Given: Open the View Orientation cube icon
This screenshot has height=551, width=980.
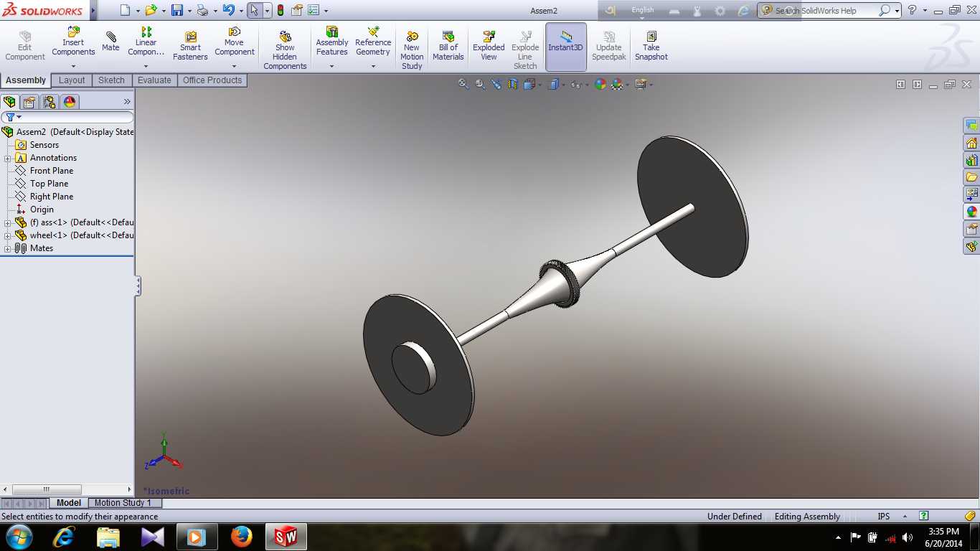Looking at the screenshot, I should (x=529, y=84).
